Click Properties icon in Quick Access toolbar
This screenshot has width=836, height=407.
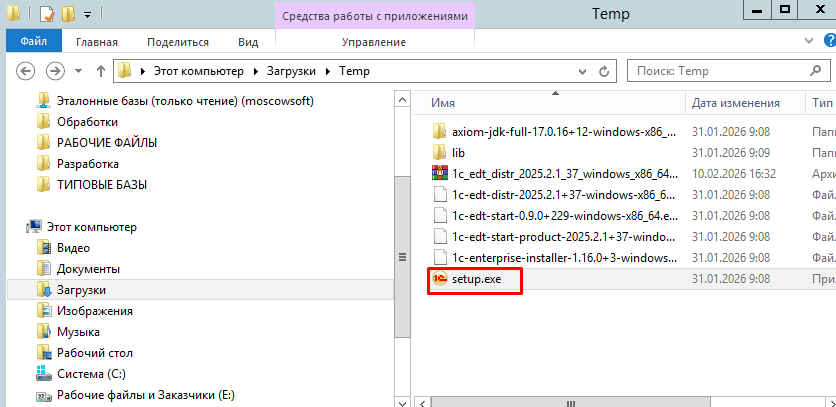click(46, 14)
